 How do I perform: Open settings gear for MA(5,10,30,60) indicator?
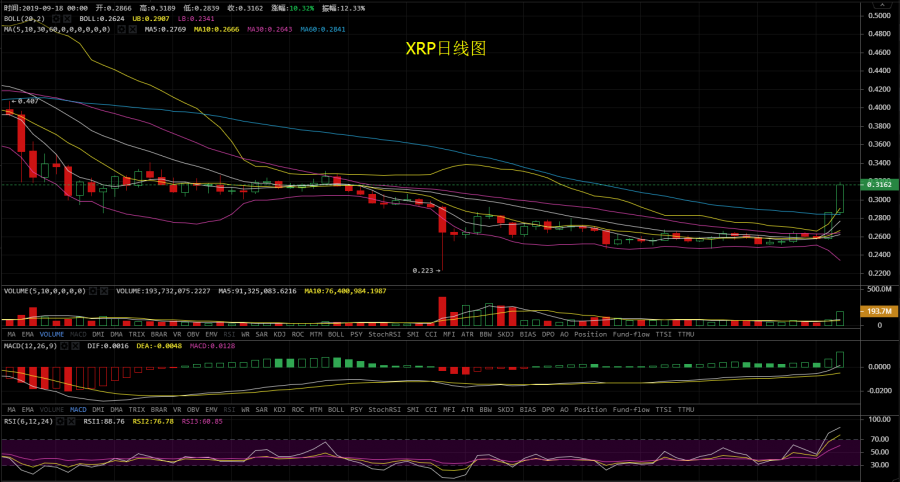pyautogui.click(x=122, y=29)
